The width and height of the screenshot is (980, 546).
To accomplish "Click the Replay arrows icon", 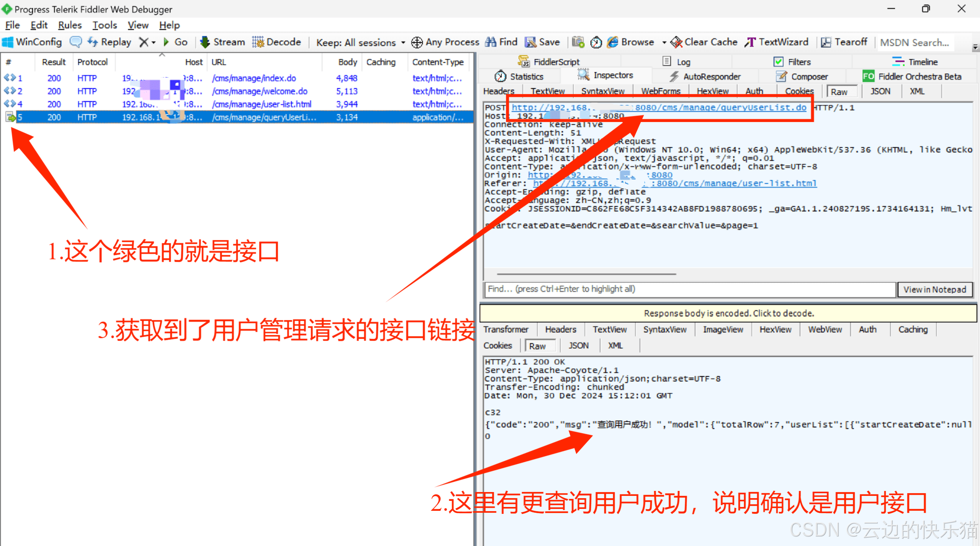I will click(92, 42).
